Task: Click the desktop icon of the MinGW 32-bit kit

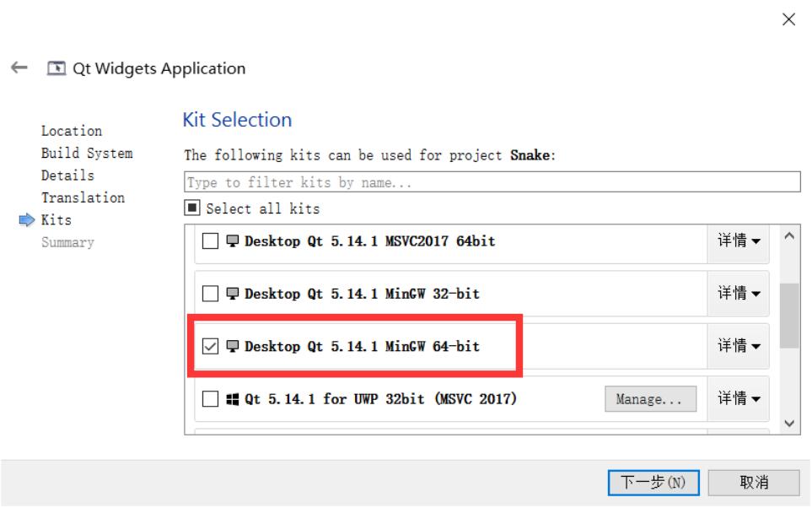Action: pyautogui.click(x=233, y=295)
